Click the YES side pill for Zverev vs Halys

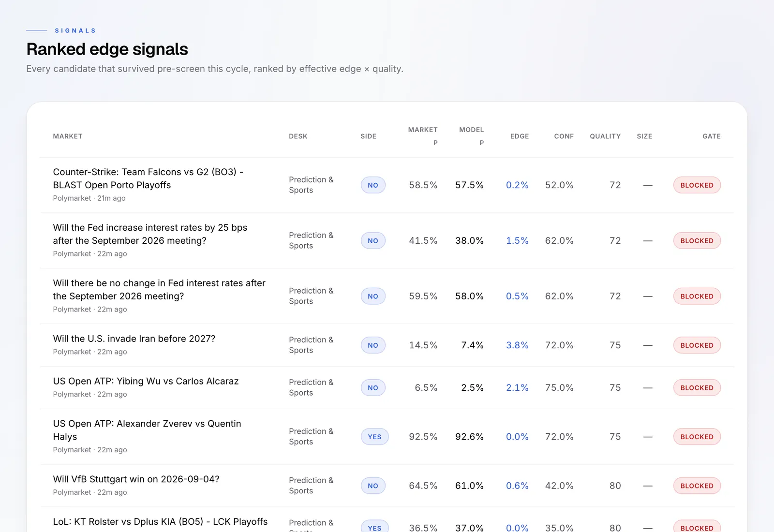(374, 437)
